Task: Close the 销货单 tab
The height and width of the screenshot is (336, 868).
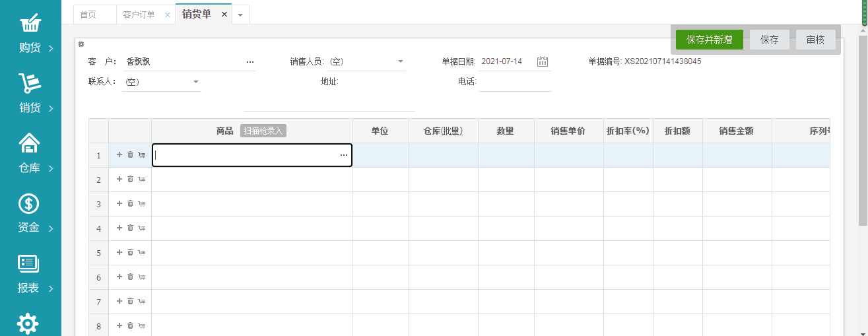Action: 224,15
